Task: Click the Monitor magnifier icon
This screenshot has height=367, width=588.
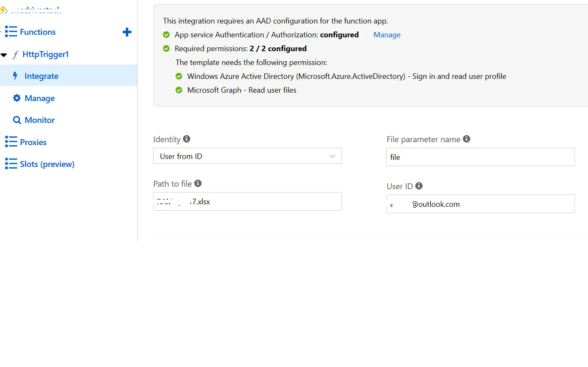Action: (17, 120)
